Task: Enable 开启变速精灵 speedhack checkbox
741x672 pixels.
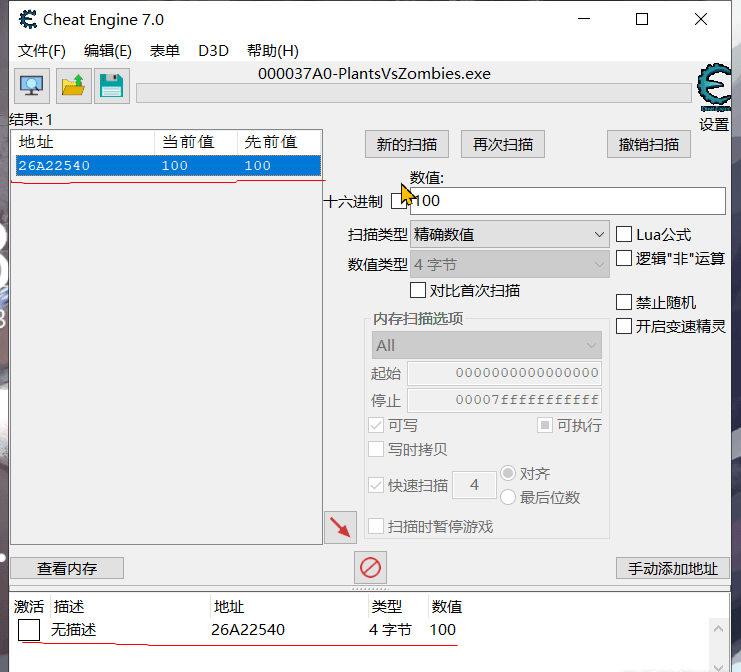Action: 624,326
